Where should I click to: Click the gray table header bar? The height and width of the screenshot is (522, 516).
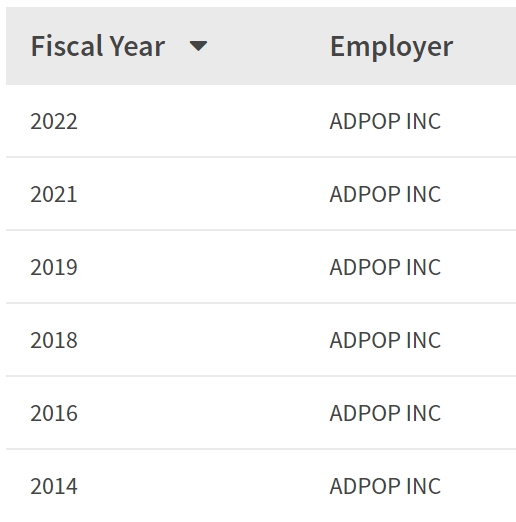[261, 46]
